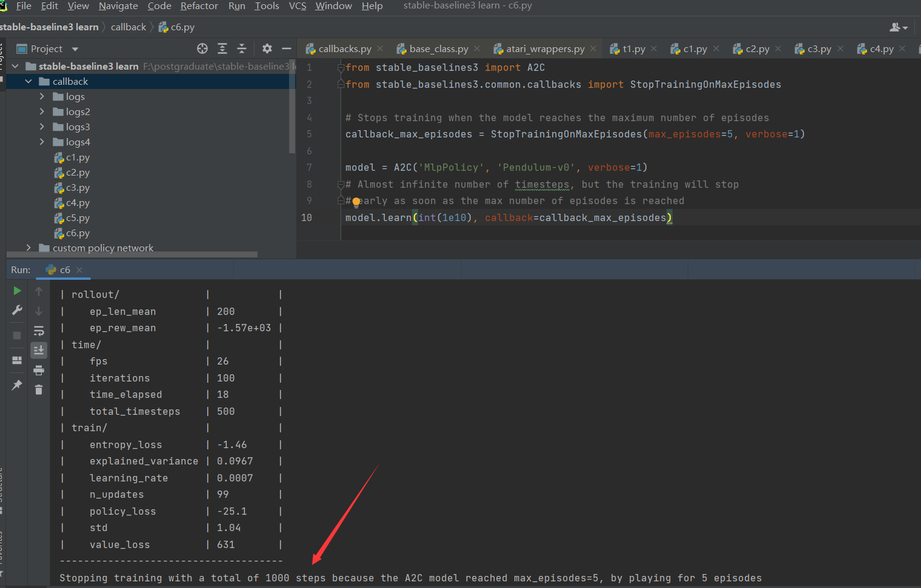Pin the Run tool window with the pin icon
The height and width of the screenshot is (588, 921).
[x=17, y=385]
